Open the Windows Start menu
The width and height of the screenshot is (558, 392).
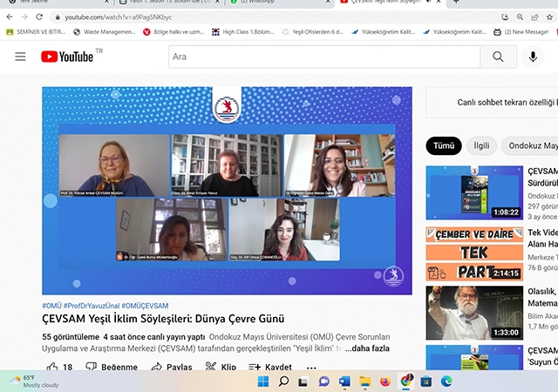pyautogui.click(x=263, y=382)
